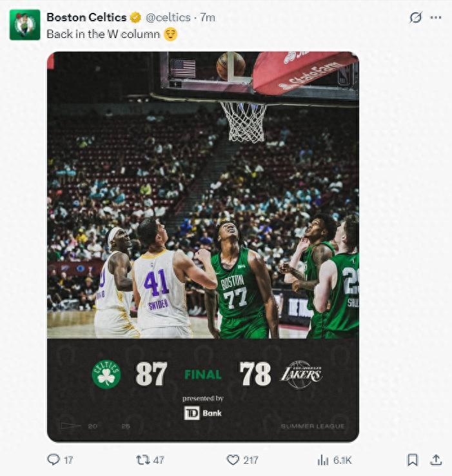Click the share upload icon

[436, 460]
